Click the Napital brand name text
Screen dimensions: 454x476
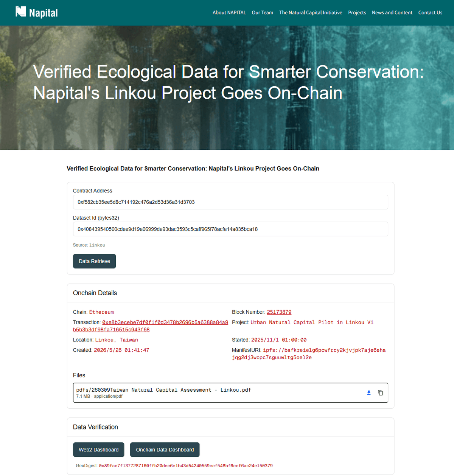click(44, 13)
